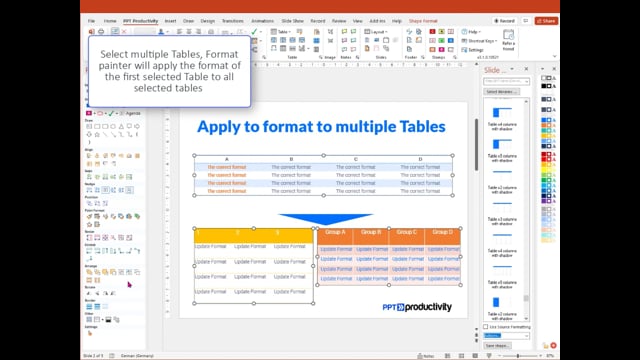Screen dimensions: 640x360
Task: Click the Save shape button
Action: pyautogui.click(x=497, y=346)
